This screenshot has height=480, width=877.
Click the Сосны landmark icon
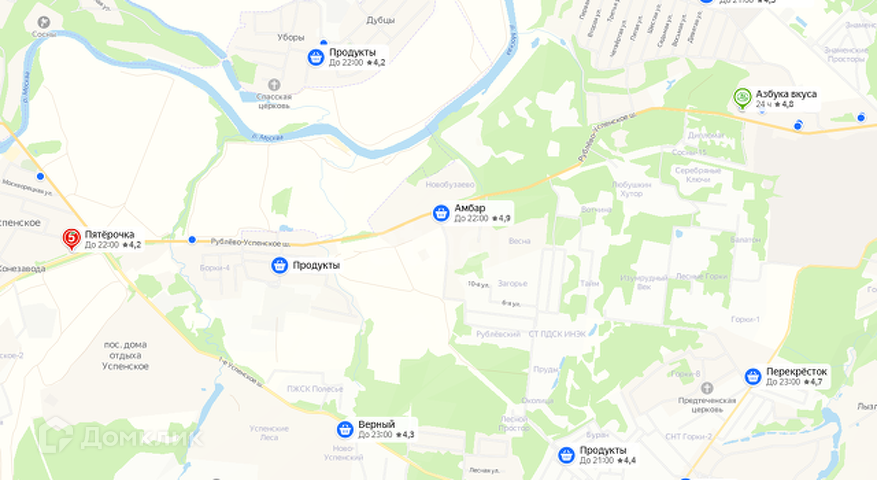43,22
